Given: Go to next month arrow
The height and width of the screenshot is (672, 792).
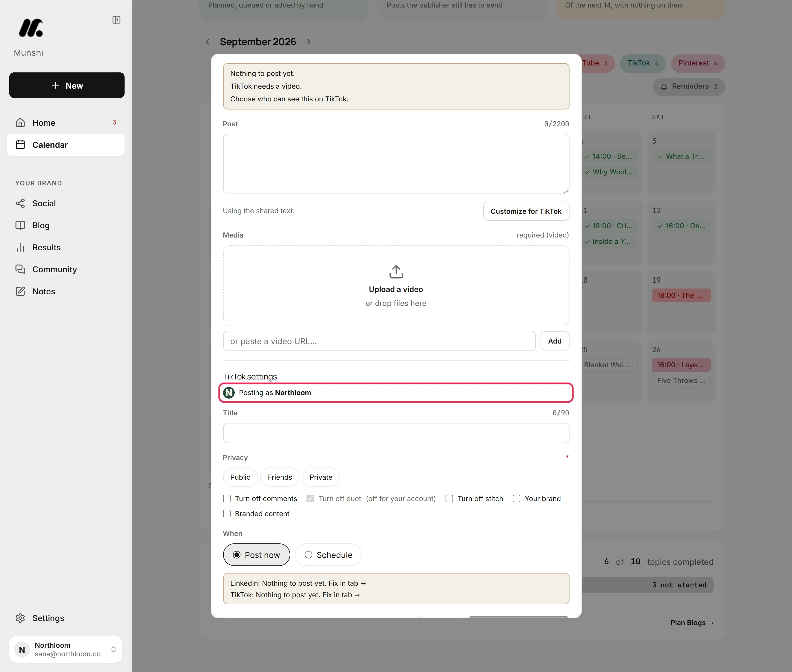Looking at the screenshot, I should pos(309,42).
